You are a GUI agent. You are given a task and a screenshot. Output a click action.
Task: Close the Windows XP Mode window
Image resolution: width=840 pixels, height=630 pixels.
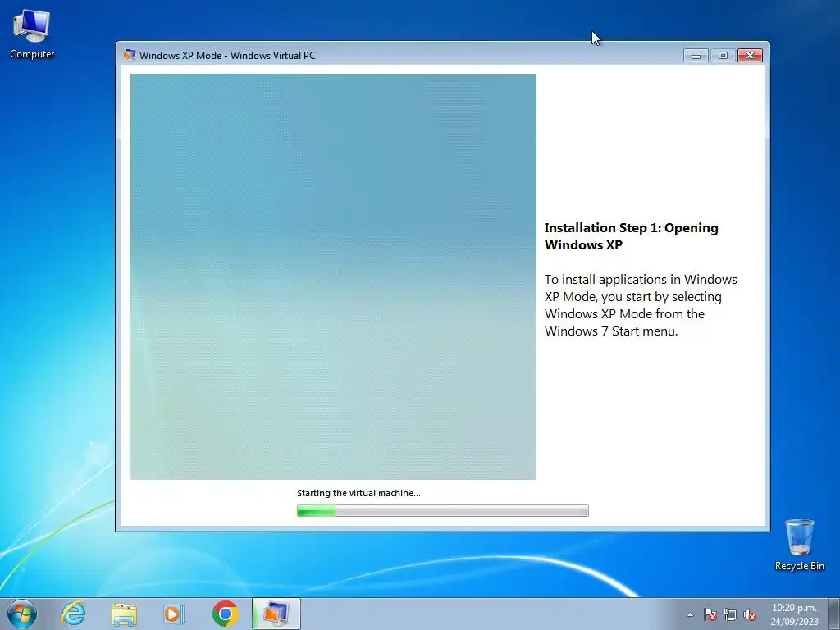pyautogui.click(x=750, y=55)
